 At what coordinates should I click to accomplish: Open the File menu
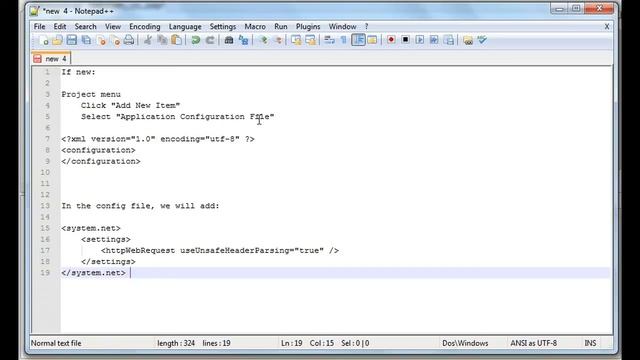pos(40,27)
